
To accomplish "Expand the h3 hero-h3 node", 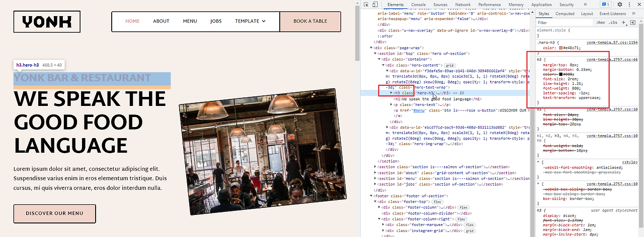I will tap(391, 93).
